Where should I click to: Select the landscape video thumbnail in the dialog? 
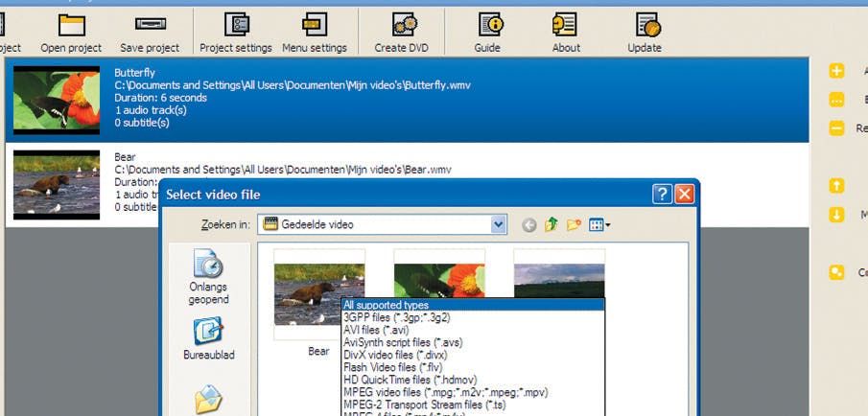[x=559, y=274]
